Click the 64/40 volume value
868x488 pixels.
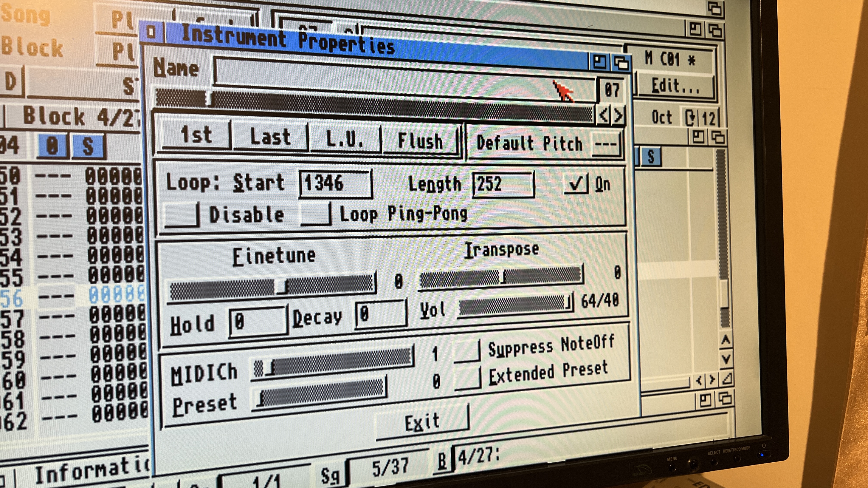tap(600, 300)
